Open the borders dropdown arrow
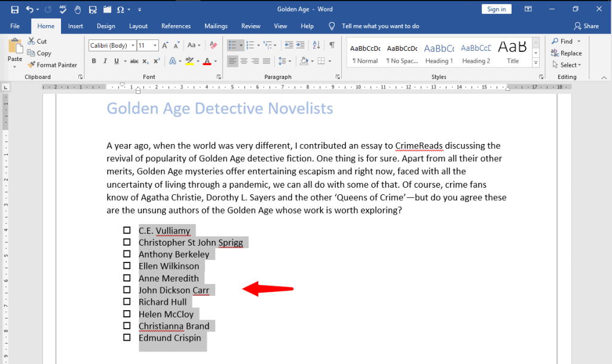The image size is (612, 364). [330, 61]
